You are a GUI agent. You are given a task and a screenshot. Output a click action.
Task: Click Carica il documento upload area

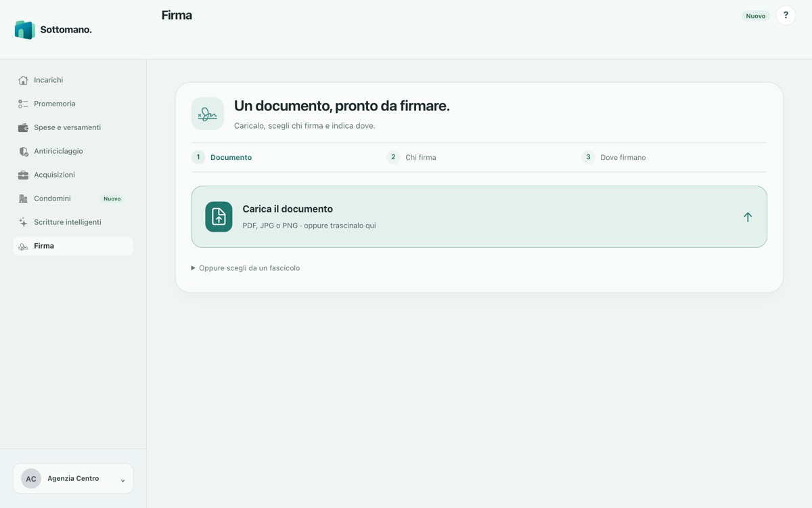[x=479, y=217]
